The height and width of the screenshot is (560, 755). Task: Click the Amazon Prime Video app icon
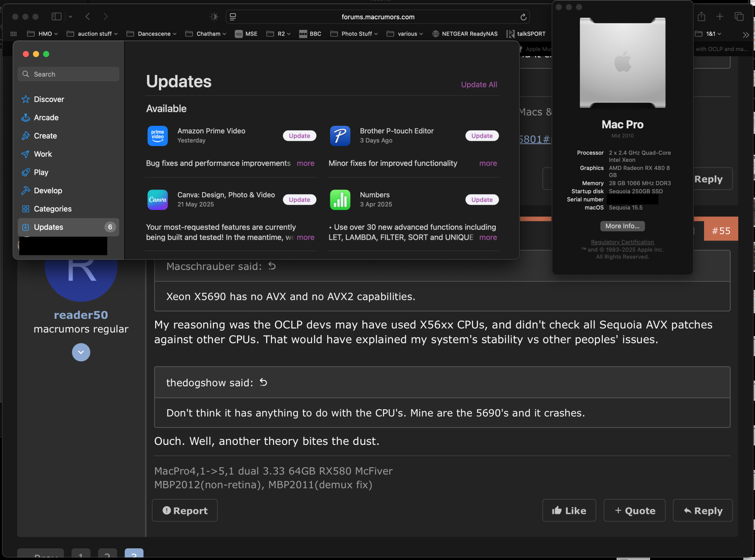(x=157, y=136)
